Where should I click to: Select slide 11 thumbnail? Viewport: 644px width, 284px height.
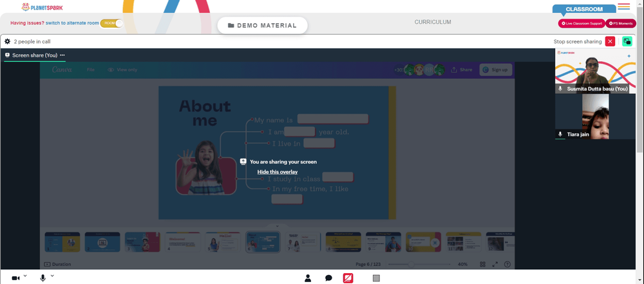click(x=464, y=242)
